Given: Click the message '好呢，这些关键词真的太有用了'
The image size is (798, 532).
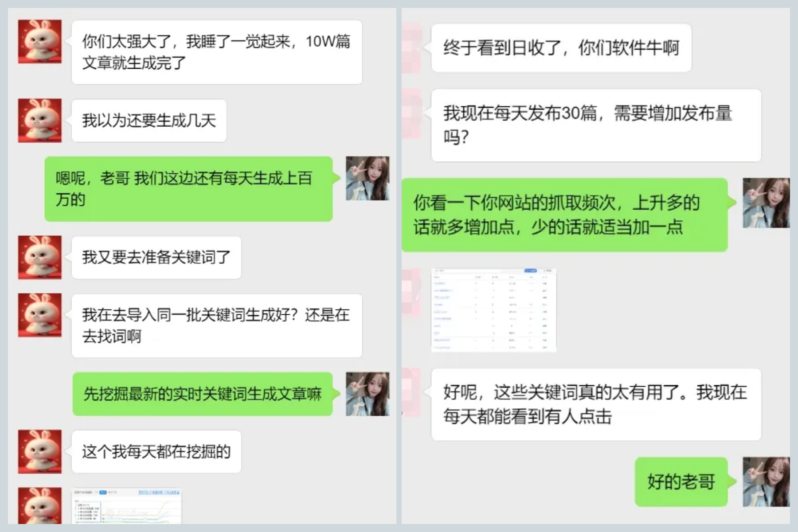Looking at the screenshot, I should pyautogui.click(x=596, y=404).
